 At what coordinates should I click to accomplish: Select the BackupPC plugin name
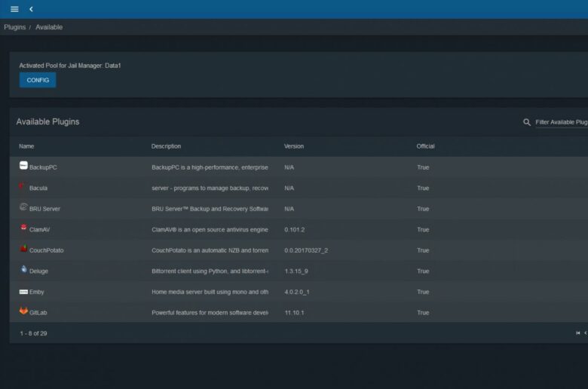43,167
